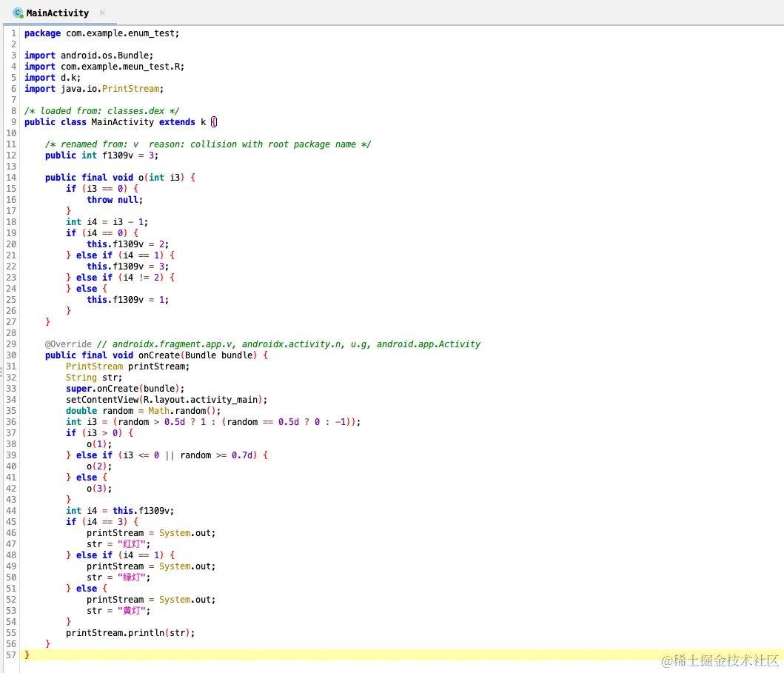Click the string literal "黄灯"
Viewport: 784px width, 673px height.
(x=132, y=611)
